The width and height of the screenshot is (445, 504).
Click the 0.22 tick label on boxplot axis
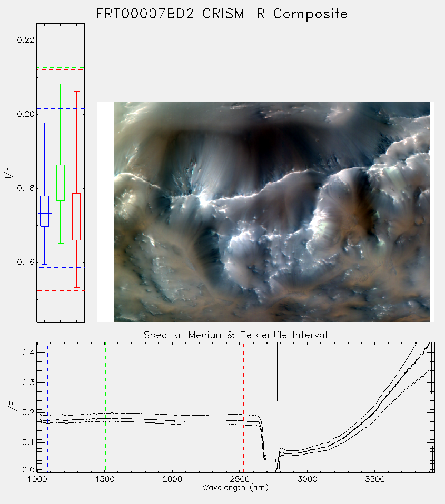25,40
